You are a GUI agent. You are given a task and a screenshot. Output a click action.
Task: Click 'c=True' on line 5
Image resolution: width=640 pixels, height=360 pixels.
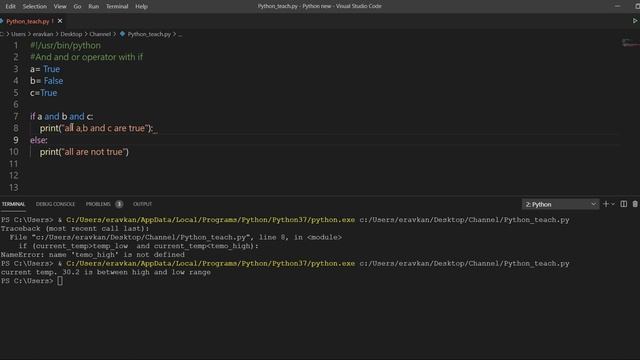click(43, 93)
